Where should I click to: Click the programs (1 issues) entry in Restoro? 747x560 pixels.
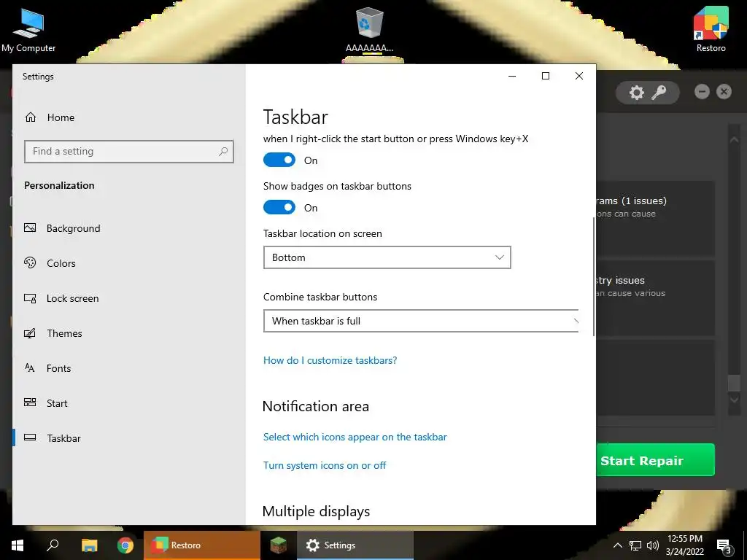655,218
